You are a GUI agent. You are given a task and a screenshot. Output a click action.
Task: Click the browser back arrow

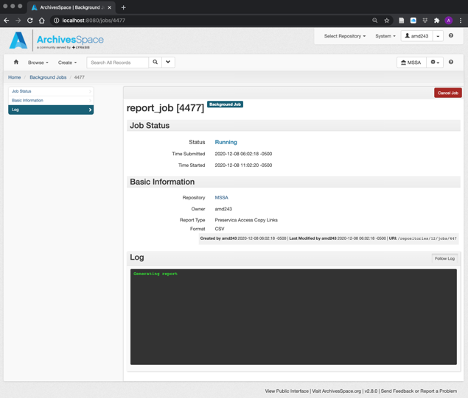coord(6,21)
